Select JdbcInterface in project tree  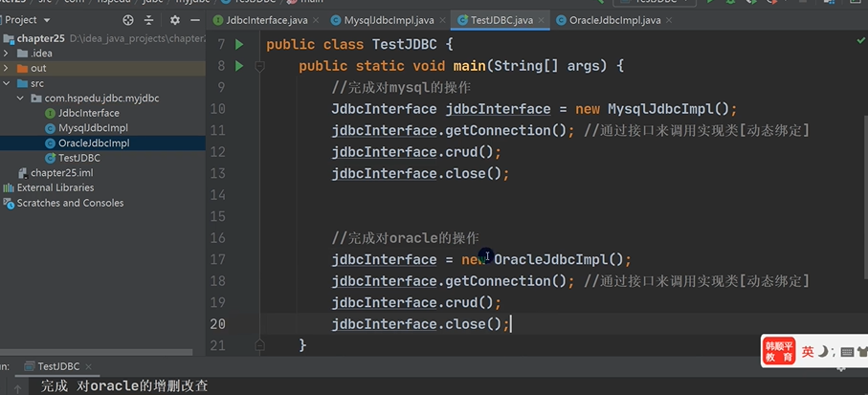tap(89, 114)
